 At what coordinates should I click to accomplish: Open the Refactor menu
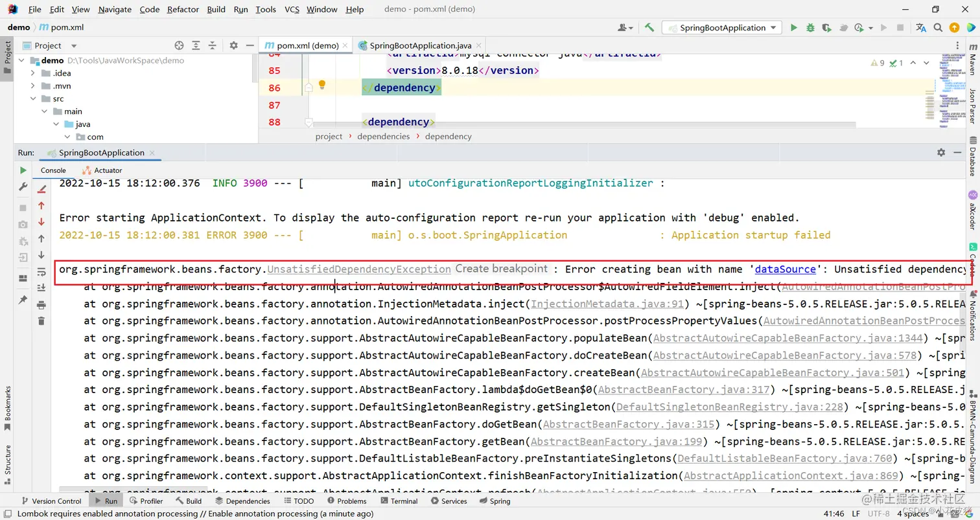pyautogui.click(x=183, y=9)
